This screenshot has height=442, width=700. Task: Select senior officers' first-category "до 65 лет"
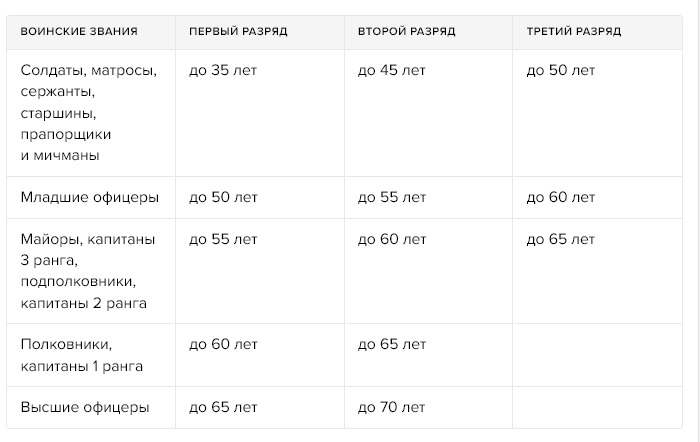pos(223,407)
